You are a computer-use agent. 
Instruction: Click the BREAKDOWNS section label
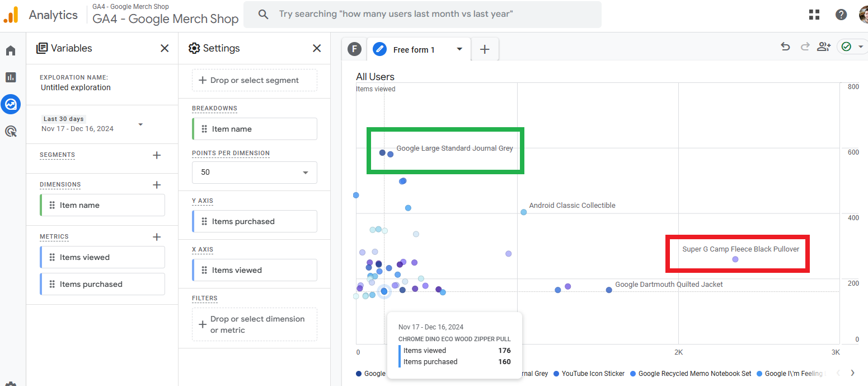(214, 109)
